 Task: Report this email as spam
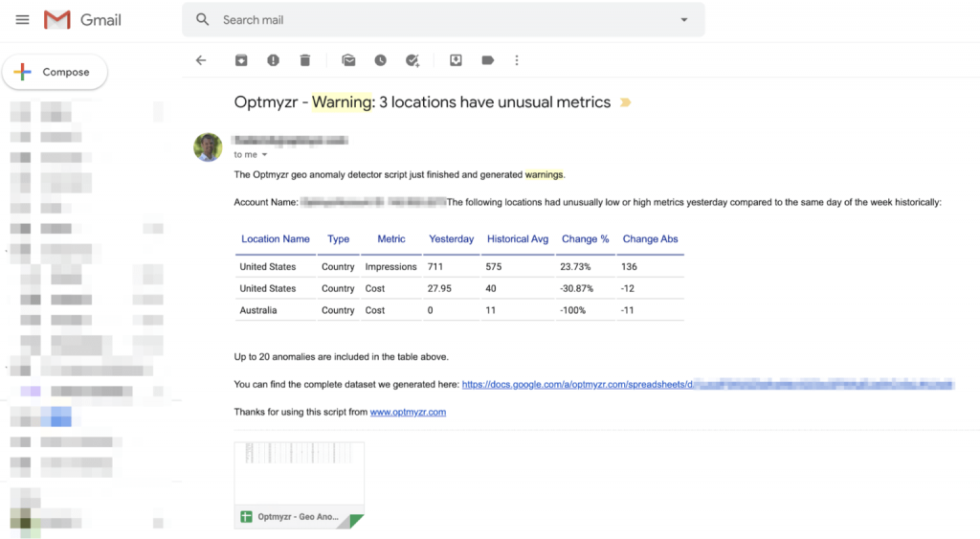coord(273,60)
